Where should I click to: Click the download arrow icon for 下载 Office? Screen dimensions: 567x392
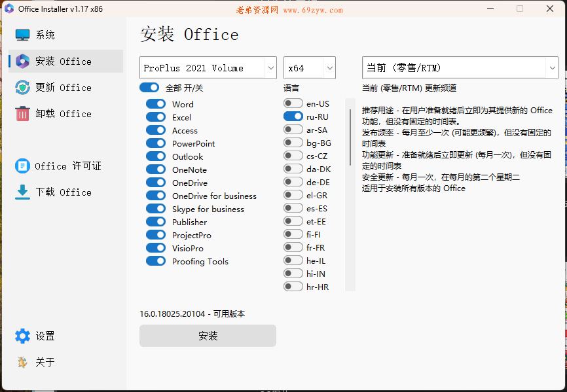[x=22, y=192]
